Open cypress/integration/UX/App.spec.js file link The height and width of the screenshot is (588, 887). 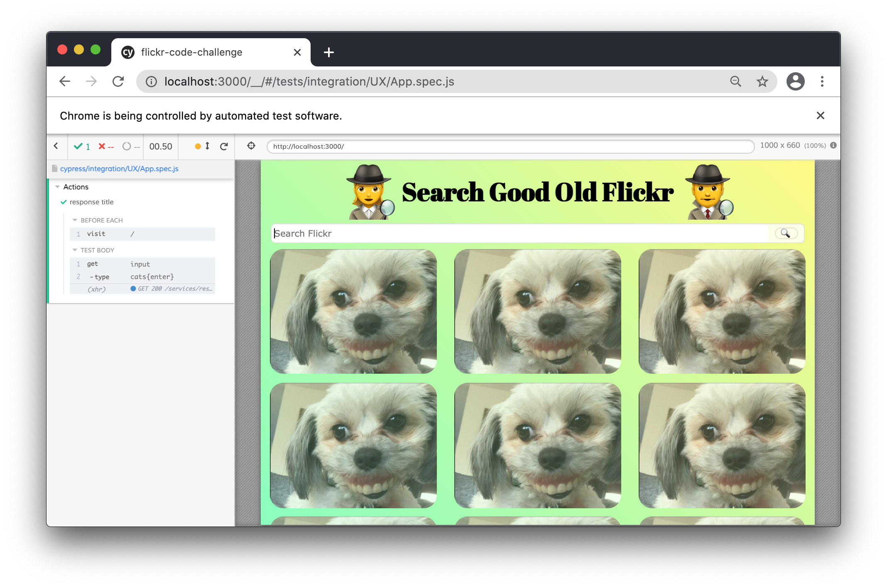tap(119, 169)
